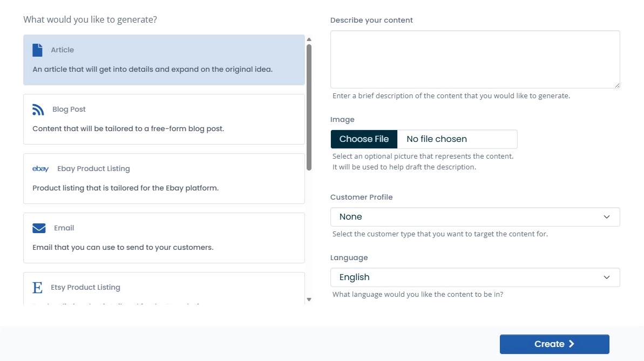Viewport: 644px width, 361px height.
Task: Click the Create button
Action: coord(554,344)
